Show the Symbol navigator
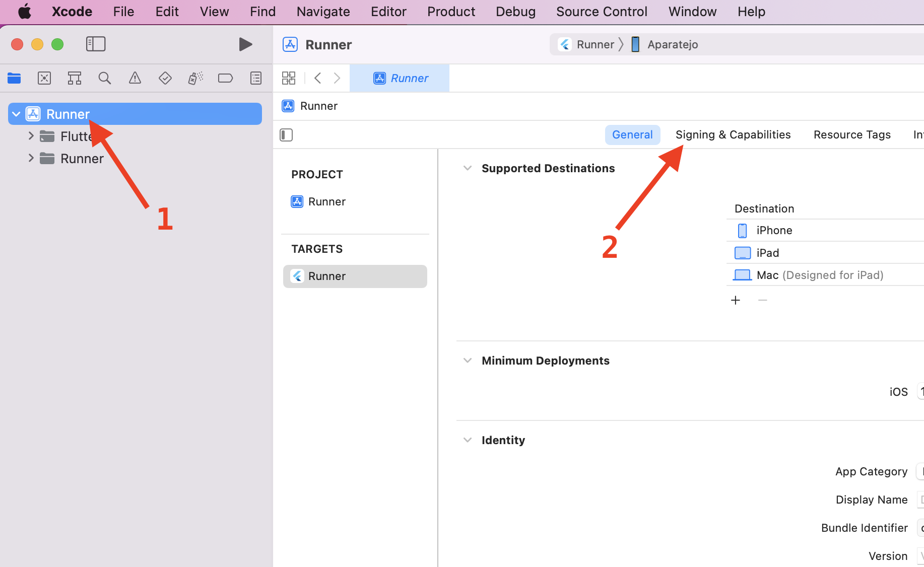This screenshot has width=924, height=567. click(75, 78)
